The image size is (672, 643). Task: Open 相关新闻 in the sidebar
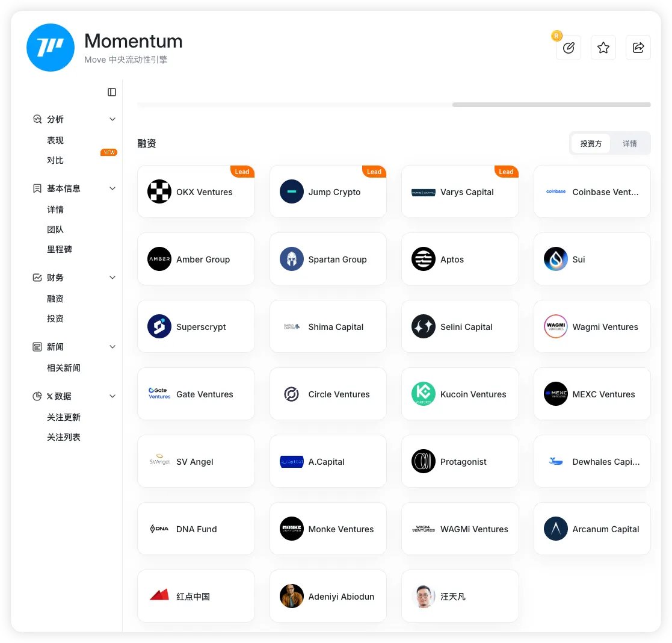point(63,368)
